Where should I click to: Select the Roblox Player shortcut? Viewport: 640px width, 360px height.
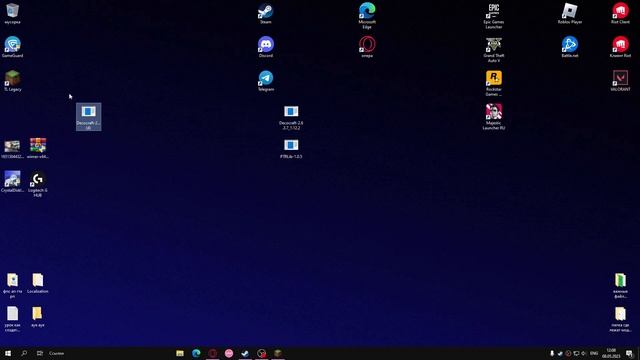[570, 13]
